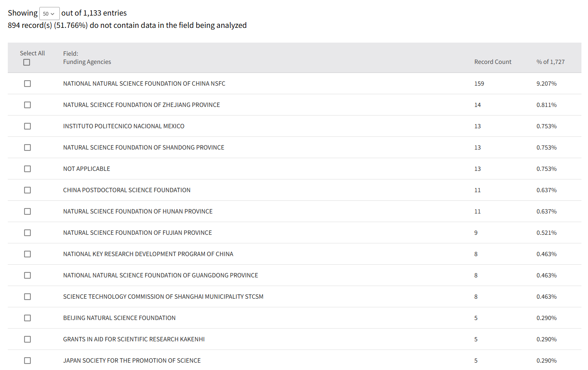Viewport: 588px width, 370px height.
Task: Select National Key Research Development Program checkbox
Action: [27, 254]
